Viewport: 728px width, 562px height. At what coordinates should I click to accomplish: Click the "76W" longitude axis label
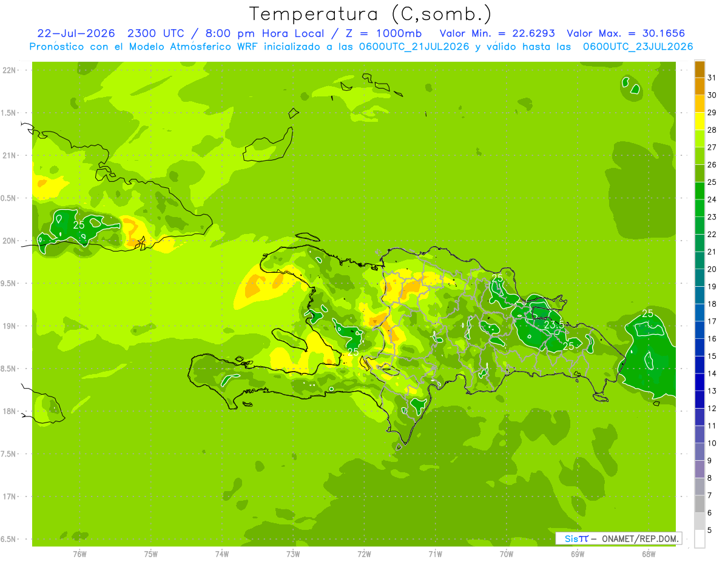(x=79, y=554)
